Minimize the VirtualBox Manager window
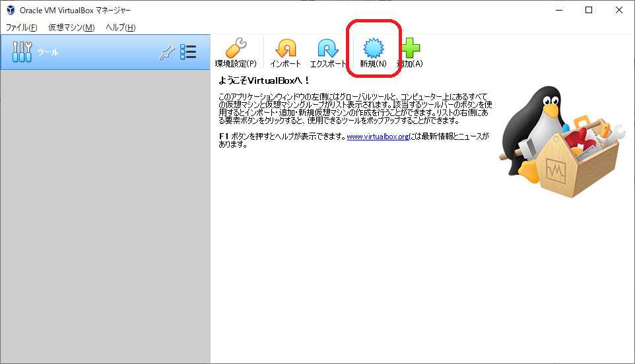 click(x=559, y=10)
